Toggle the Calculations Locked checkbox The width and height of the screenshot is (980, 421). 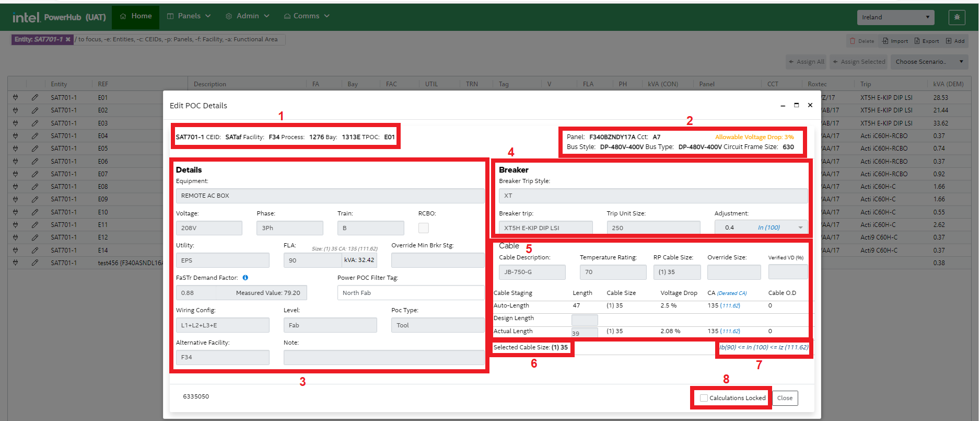[704, 398]
